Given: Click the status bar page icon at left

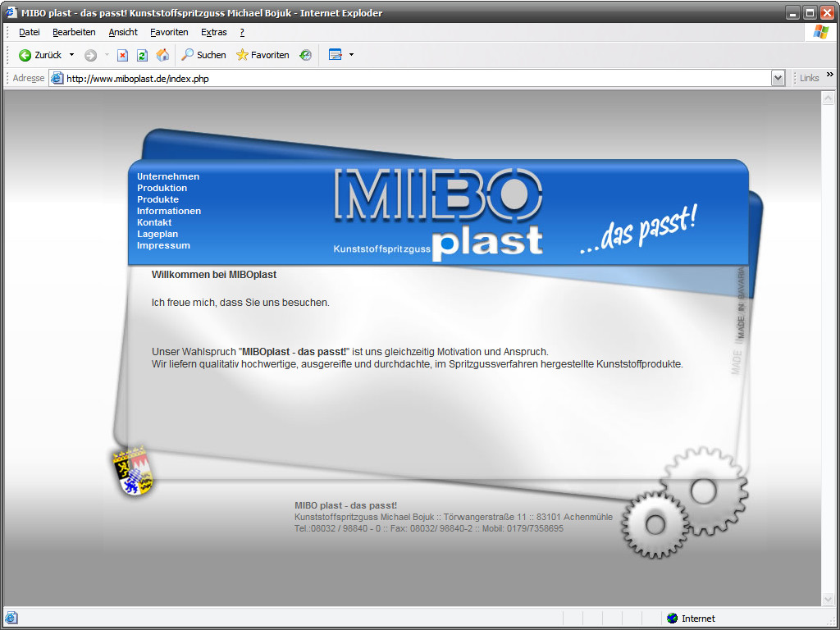Looking at the screenshot, I should coord(11,619).
